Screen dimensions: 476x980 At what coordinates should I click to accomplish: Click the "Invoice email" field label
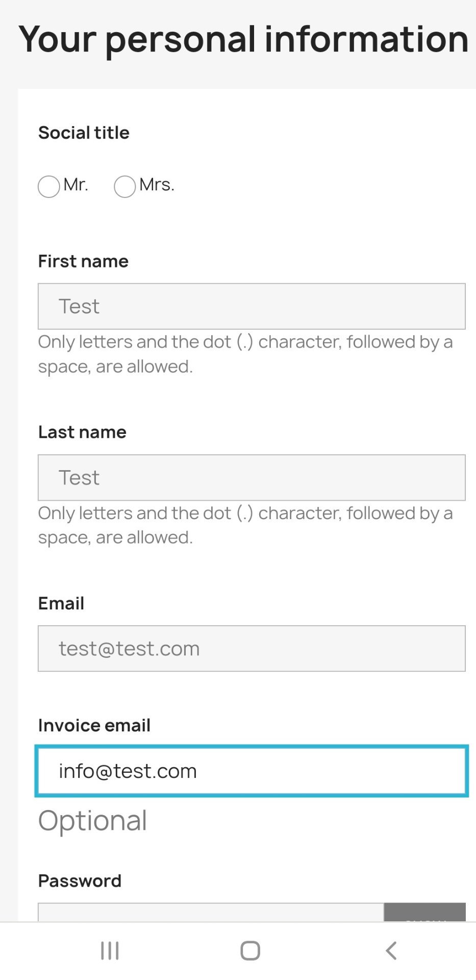(94, 725)
